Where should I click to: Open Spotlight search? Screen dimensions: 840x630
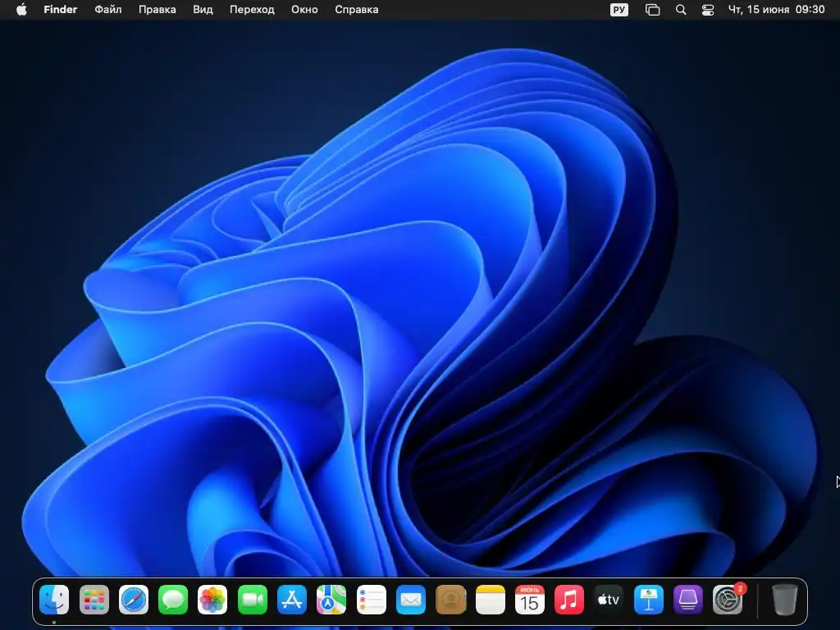pyautogui.click(x=681, y=10)
